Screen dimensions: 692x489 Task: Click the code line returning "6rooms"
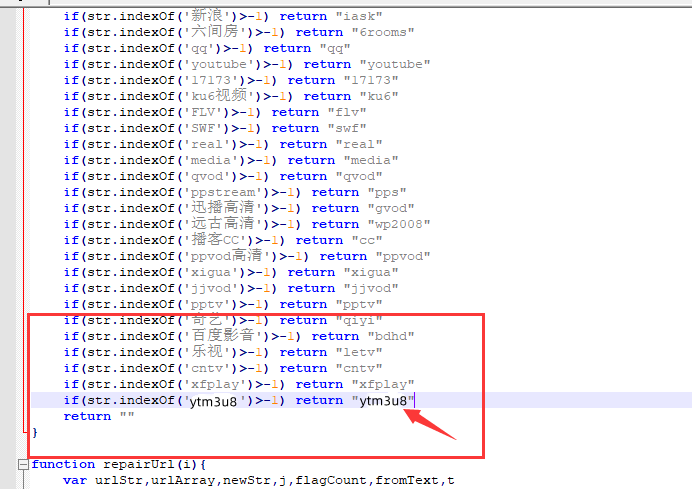pyautogui.click(x=239, y=32)
